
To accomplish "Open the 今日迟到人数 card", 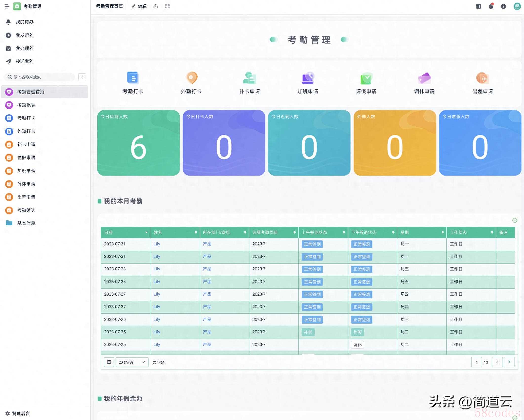I will click(309, 143).
